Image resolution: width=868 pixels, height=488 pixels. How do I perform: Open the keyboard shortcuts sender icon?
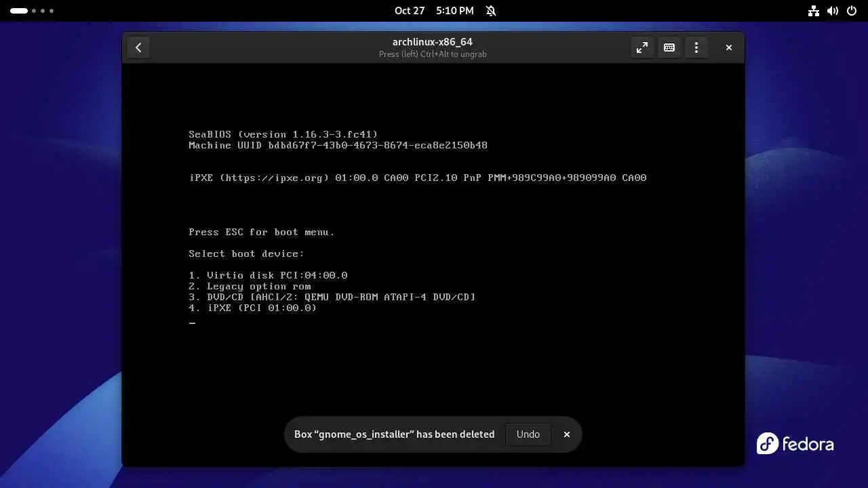(669, 47)
